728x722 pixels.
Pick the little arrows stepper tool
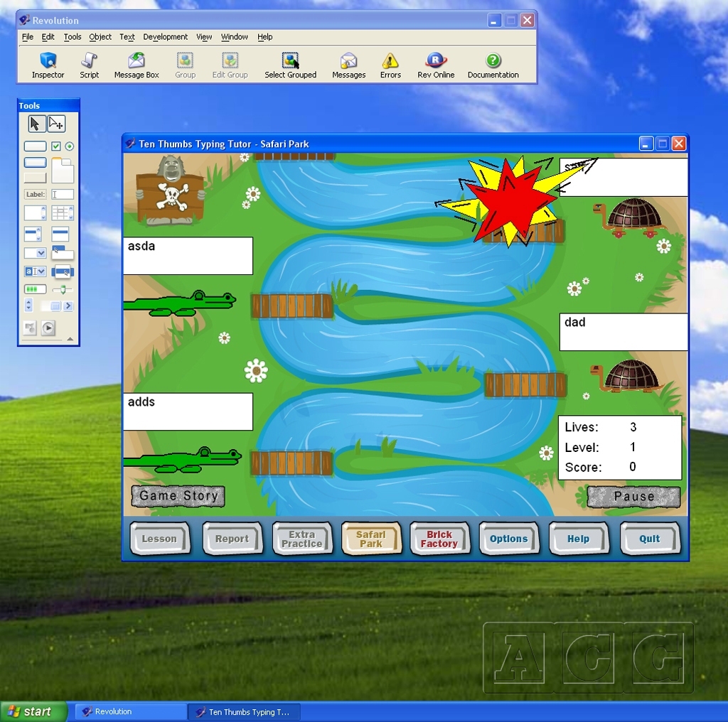point(28,305)
